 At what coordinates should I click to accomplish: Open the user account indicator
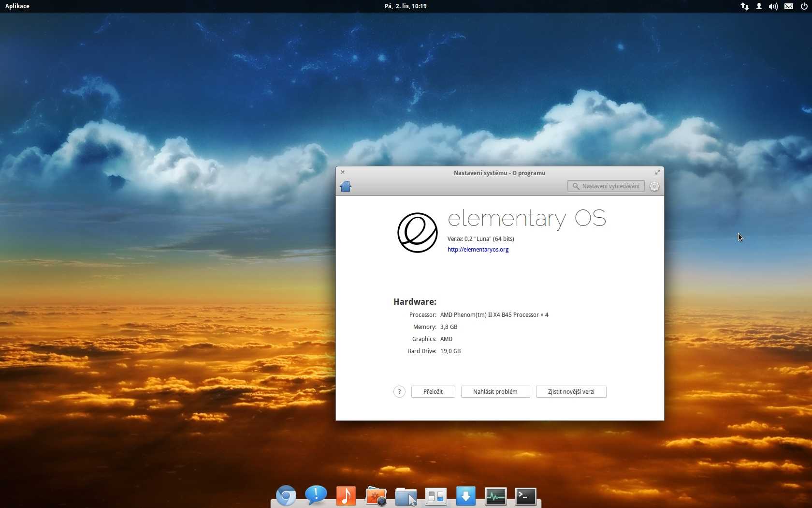tap(759, 6)
